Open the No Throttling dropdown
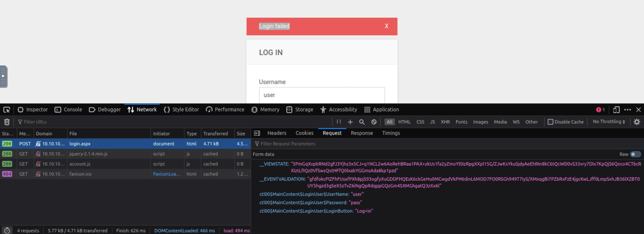 click(608, 122)
